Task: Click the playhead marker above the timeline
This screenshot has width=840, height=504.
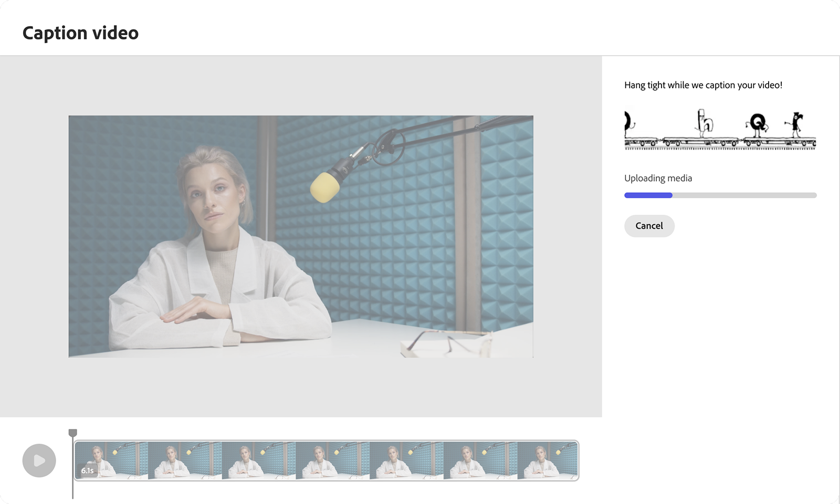Action: click(x=73, y=433)
